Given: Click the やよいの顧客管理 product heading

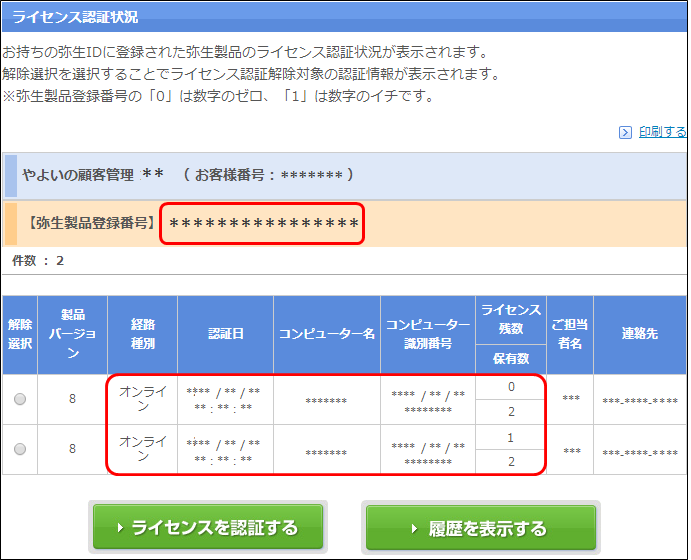Looking at the screenshot, I should click(78, 175).
